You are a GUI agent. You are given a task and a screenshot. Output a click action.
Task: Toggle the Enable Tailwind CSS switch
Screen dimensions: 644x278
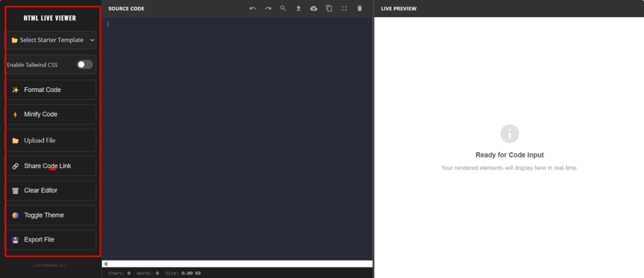(85, 65)
